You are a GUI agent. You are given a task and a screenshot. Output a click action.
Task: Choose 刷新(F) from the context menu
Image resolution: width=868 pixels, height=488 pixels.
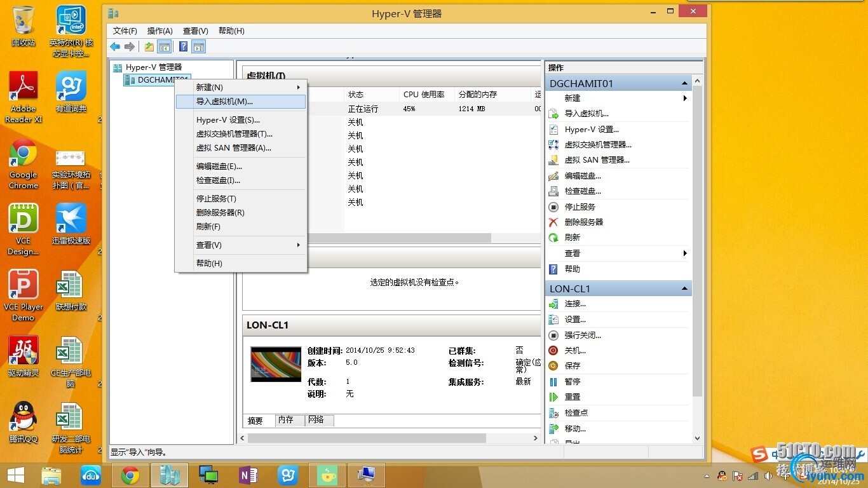click(241, 227)
